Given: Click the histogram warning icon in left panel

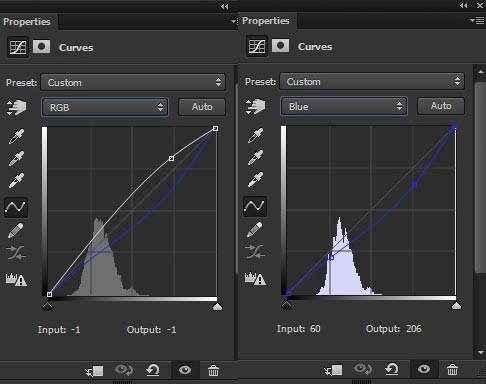Looking at the screenshot, I should (16, 279).
